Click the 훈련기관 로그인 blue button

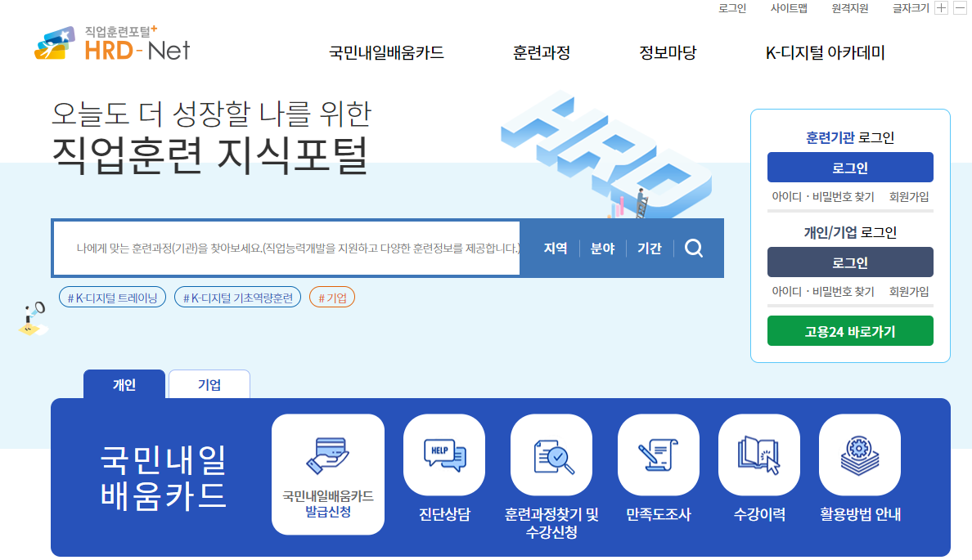coord(850,168)
